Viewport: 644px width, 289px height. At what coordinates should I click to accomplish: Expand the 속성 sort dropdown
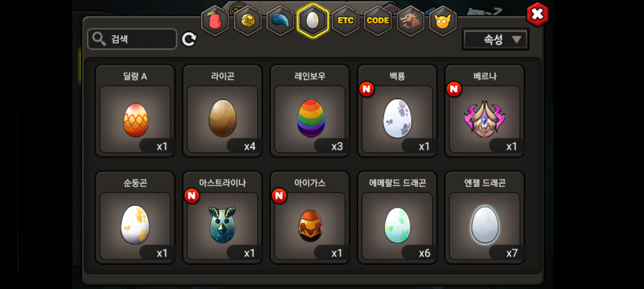coord(496,40)
